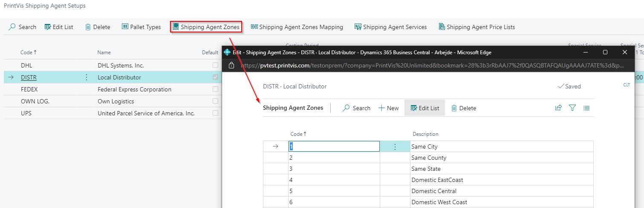Click zone code 4 cell
644x208 pixels.
(x=334, y=180)
